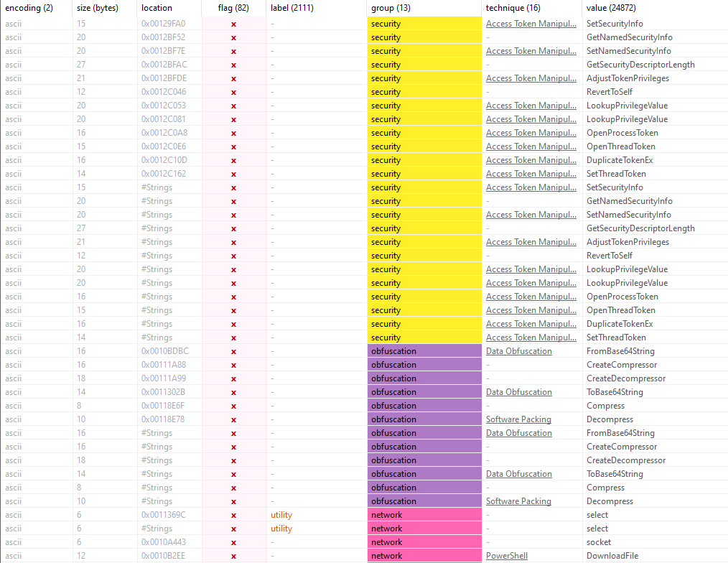
Task: Open the Access Token Manipulation technique link
Action: click(531, 24)
